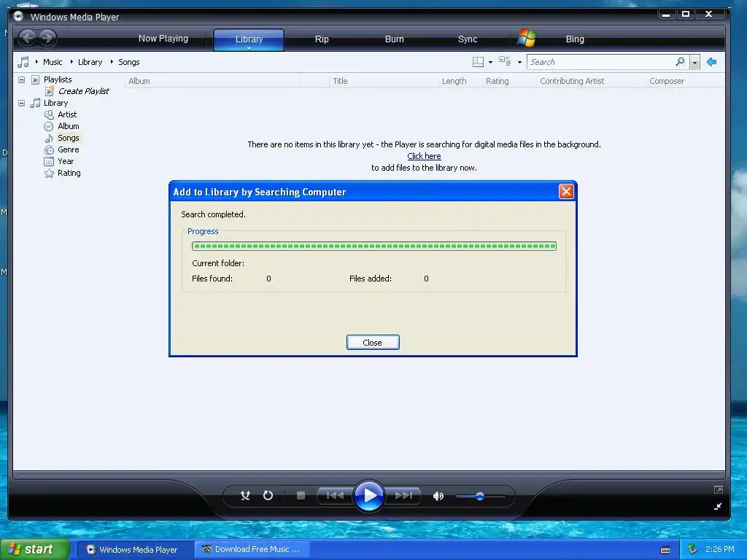
Task: Open the layout options dropdown arrow
Action: pyautogui.click(x=491, y=63)
